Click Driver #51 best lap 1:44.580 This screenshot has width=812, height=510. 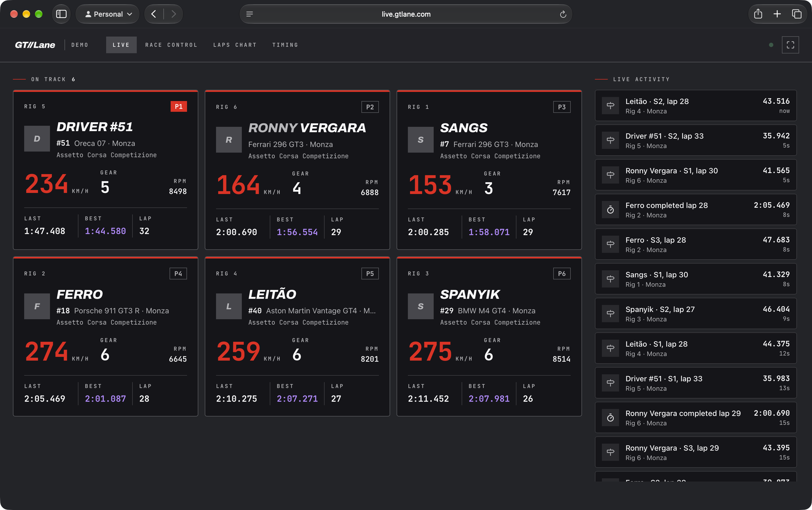click(x=105, y=231)
